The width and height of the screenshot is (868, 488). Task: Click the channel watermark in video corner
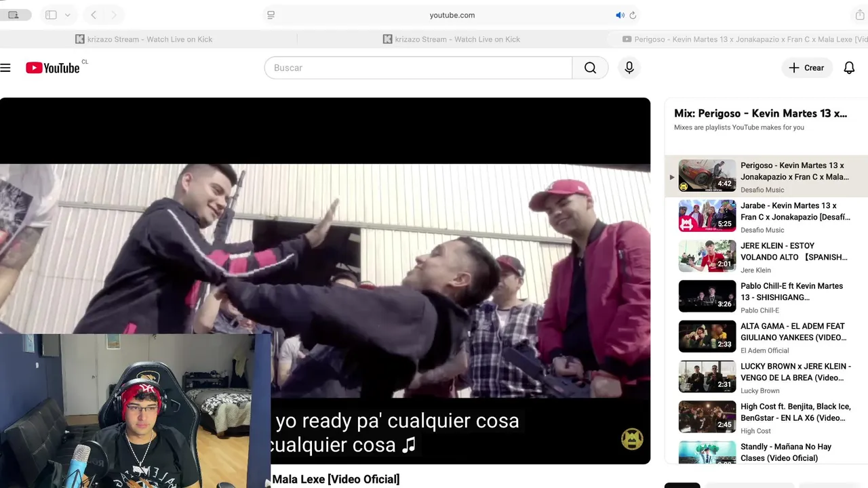pyautogui.click(x=632, y=439)
